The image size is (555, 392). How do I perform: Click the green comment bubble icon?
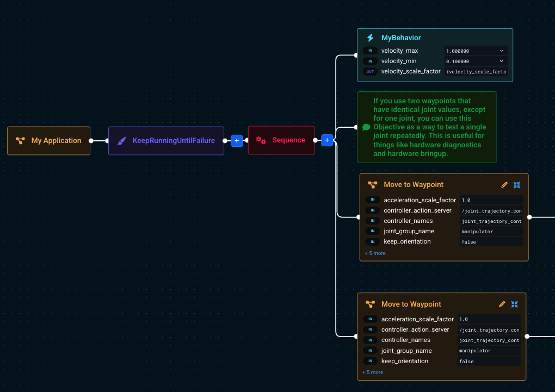pyautogui.click(x=366, y=127)
